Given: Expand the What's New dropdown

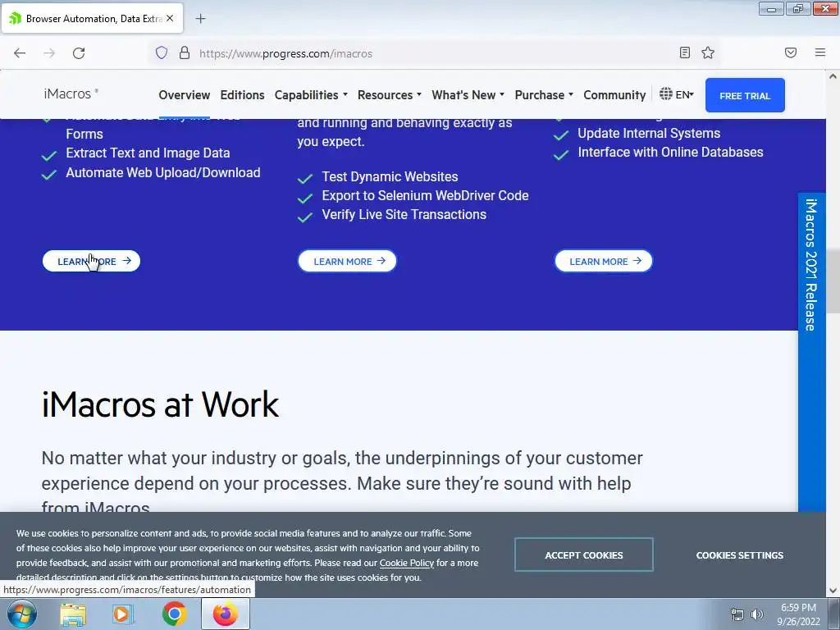Looking at the screenshot, I should (x=468, y=95).
